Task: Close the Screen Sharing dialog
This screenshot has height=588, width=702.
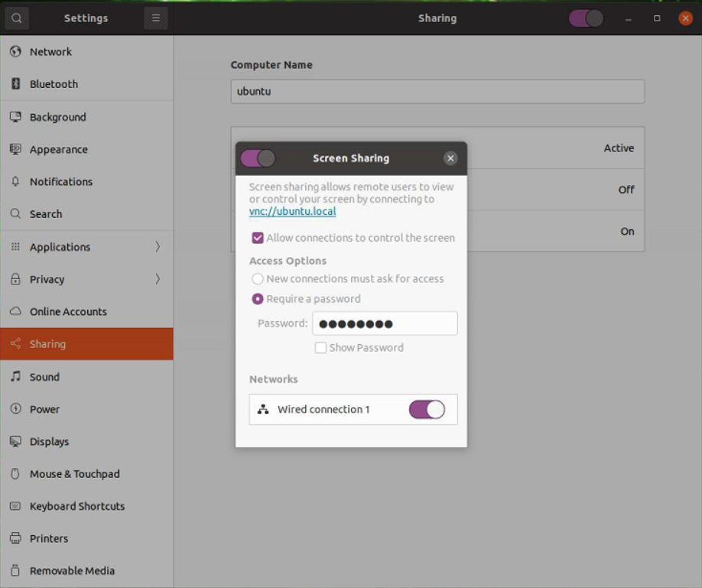Action: click(450, 158)
